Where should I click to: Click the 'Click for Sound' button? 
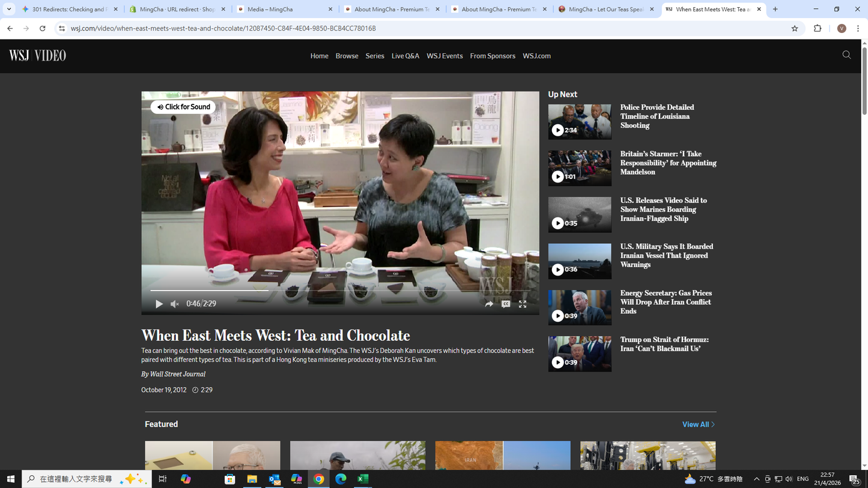(183, 107)
